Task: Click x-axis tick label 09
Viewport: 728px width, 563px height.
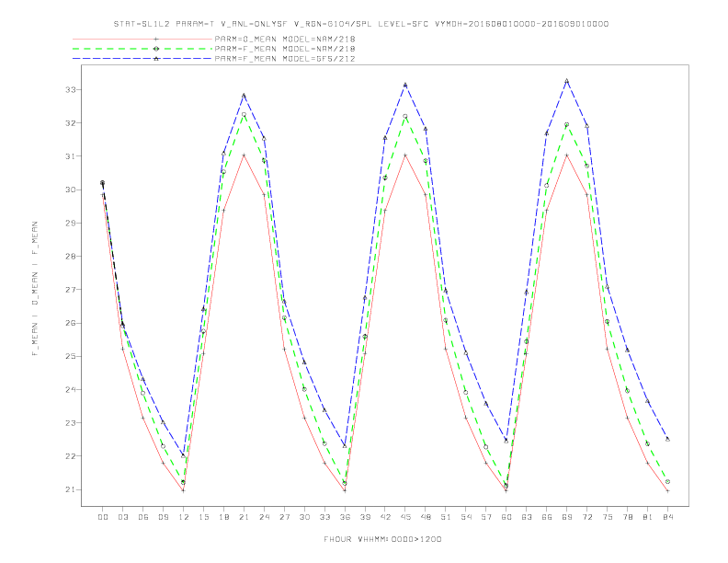Action: point(163,517)
